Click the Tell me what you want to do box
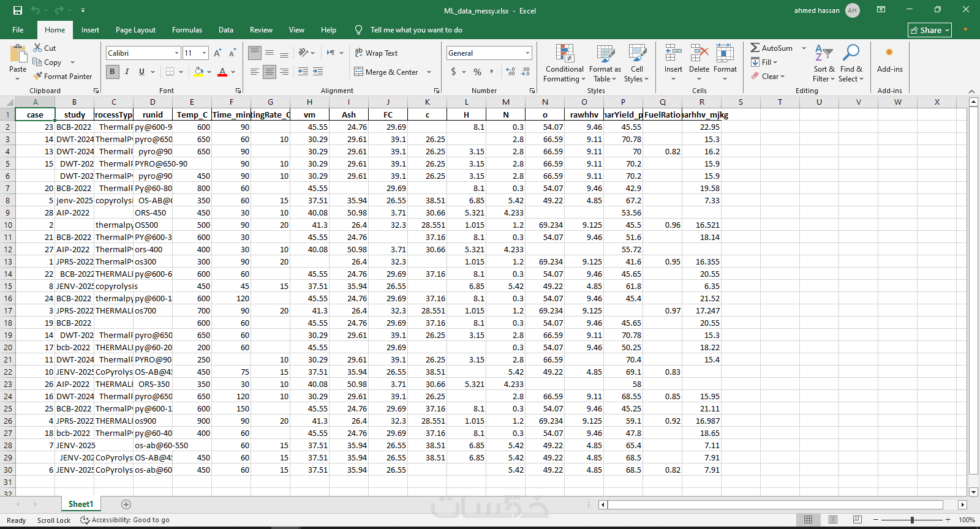This screenshot has width=980, height=529. pyautogui.click(x=416, y=30)
